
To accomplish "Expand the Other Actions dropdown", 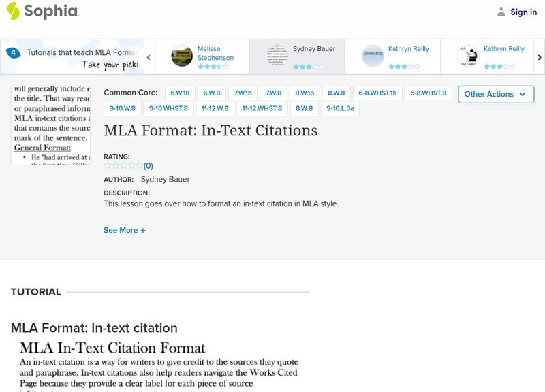I will [496, 95].
